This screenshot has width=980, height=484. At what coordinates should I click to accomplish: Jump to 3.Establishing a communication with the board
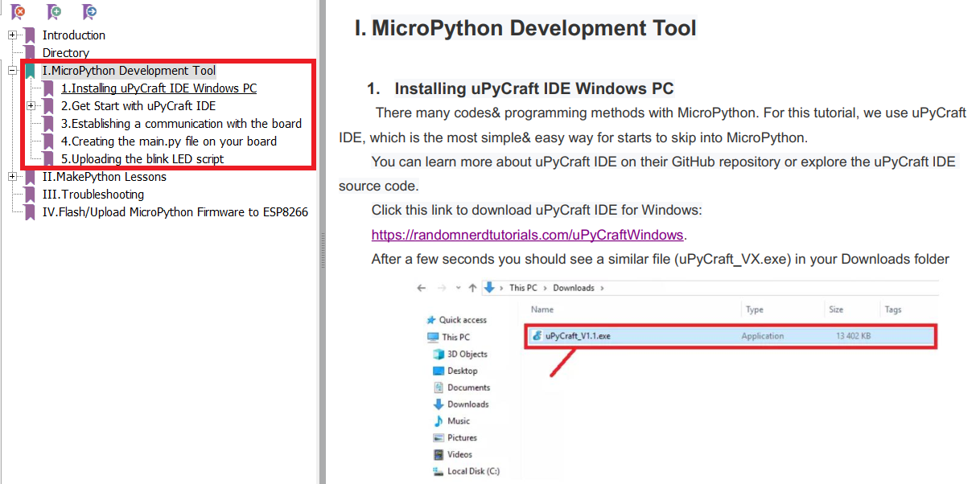(182, 124)
